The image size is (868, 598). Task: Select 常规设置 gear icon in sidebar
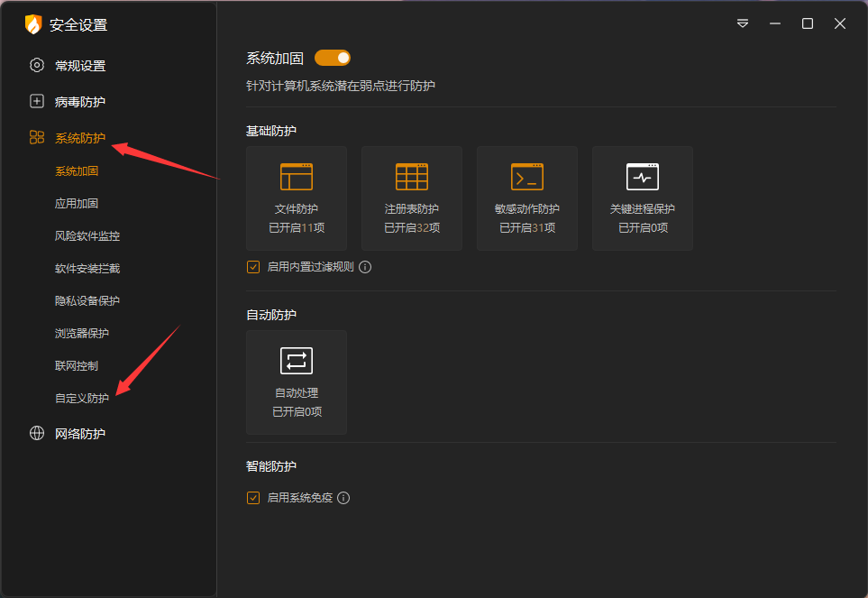point(37,65)
